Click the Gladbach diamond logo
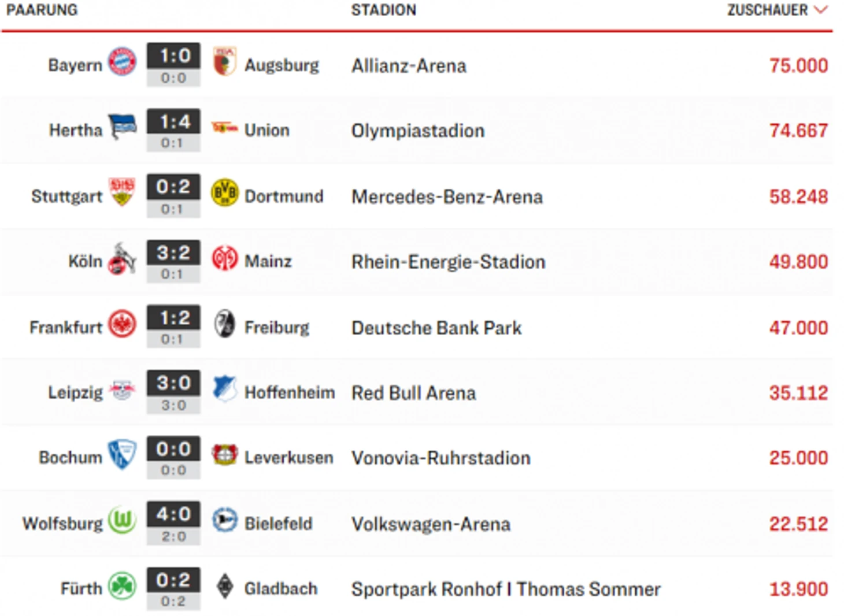Viewport: 844px width, 616px height. [224, 587]
